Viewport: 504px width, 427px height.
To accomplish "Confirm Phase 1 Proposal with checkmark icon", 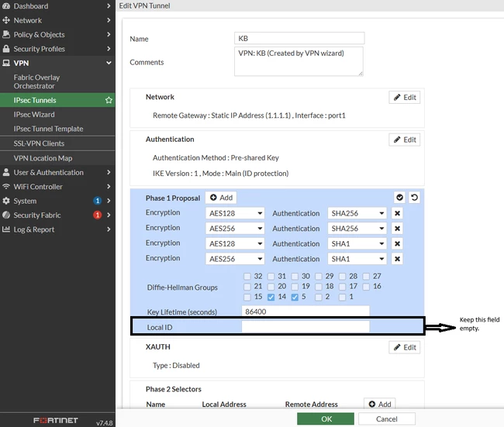I will 399,198.
